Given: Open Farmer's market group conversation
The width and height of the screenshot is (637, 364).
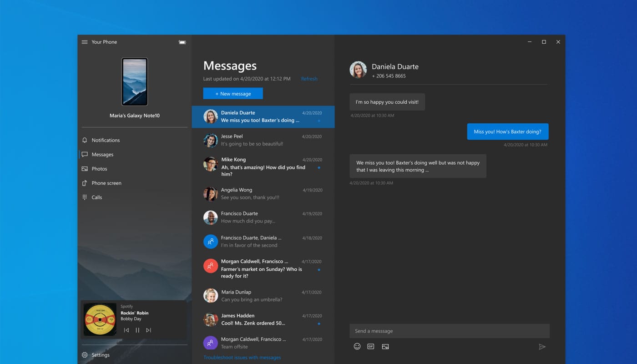Looking at the screenshot, I should [x=263, y=269].
